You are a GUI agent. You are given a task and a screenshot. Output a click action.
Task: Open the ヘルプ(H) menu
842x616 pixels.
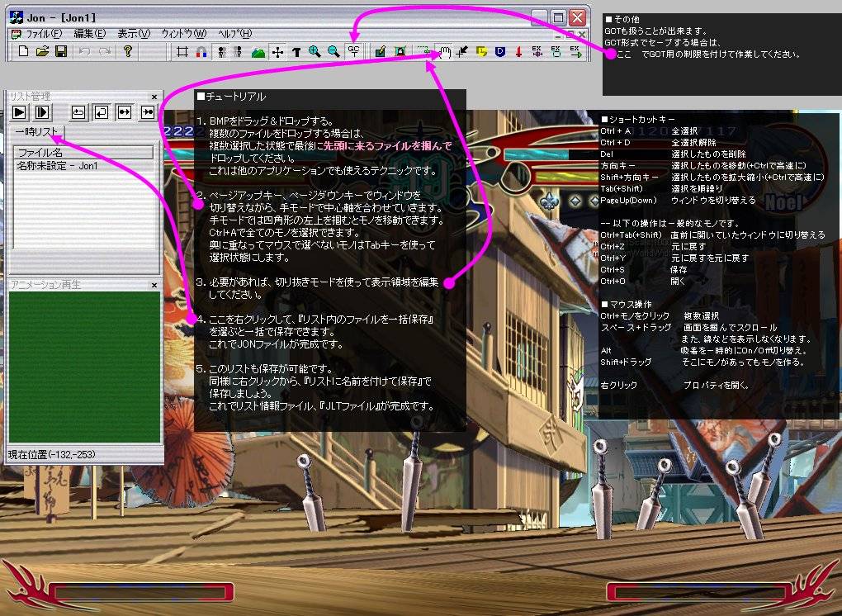[x=234, y=34]
